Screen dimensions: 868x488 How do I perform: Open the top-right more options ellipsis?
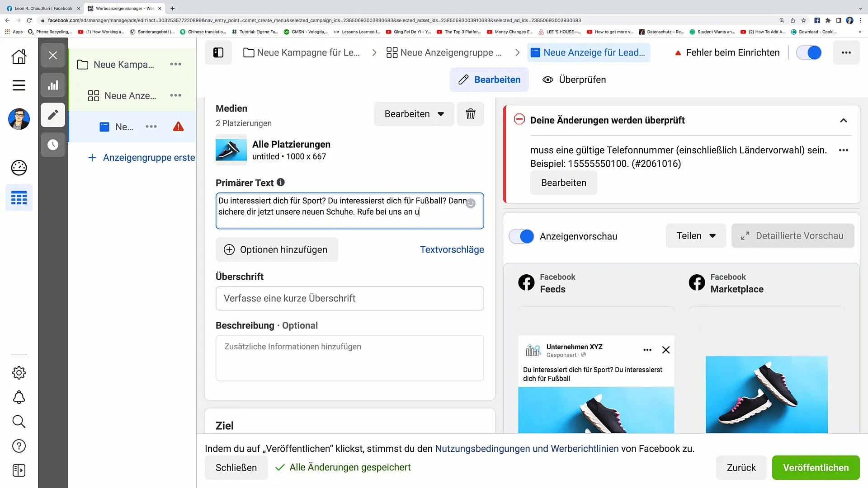pyautogui.click(x=846, y=52)
